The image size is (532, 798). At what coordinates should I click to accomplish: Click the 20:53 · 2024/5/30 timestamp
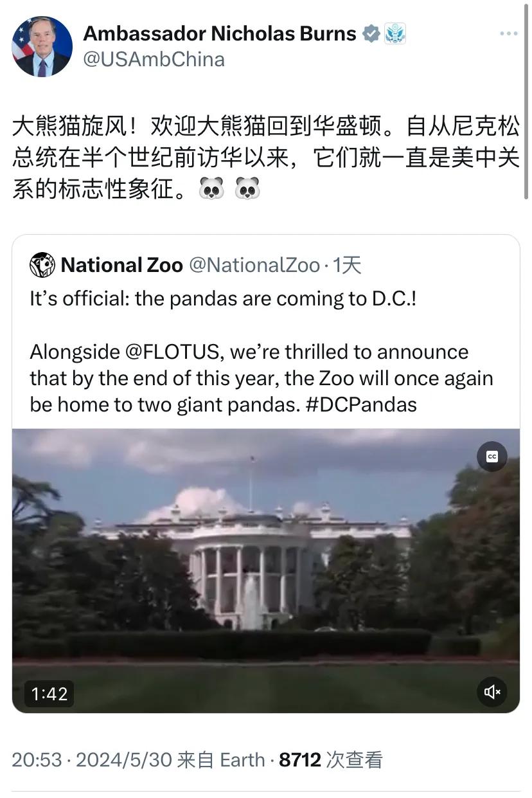tap(92, 760)
